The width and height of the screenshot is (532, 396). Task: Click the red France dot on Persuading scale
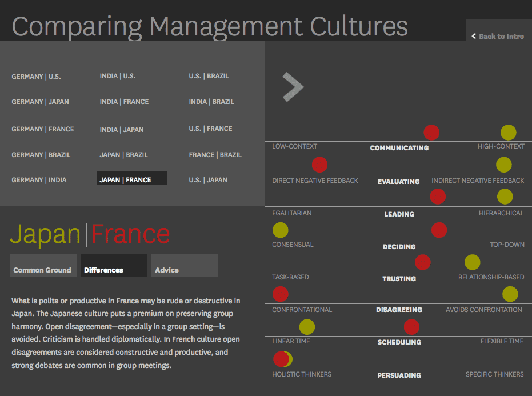tap(280, 359)
